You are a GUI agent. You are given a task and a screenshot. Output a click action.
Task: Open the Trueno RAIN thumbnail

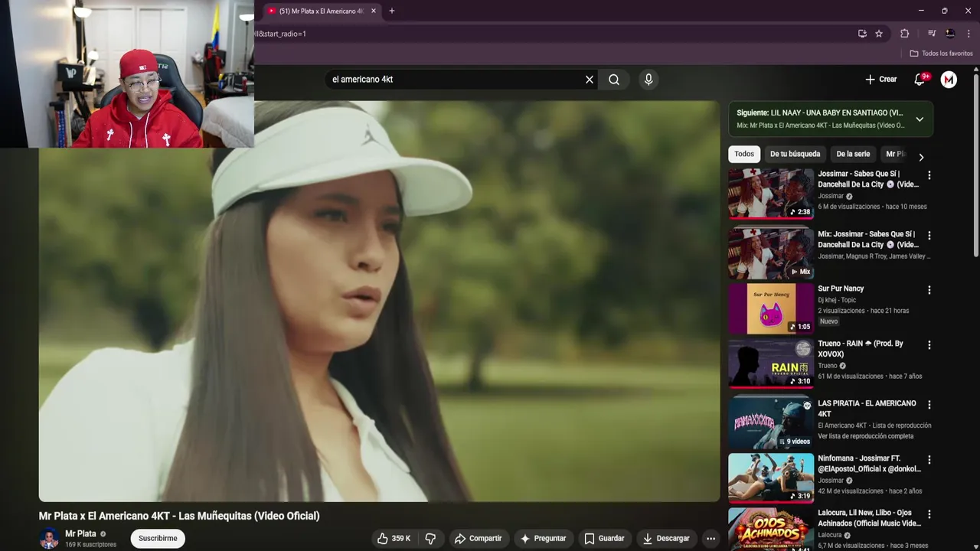tap(771, 364)
